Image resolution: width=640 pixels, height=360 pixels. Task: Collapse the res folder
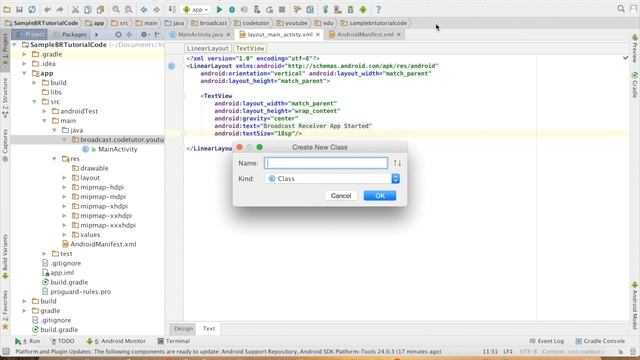[x=55, y=158]
